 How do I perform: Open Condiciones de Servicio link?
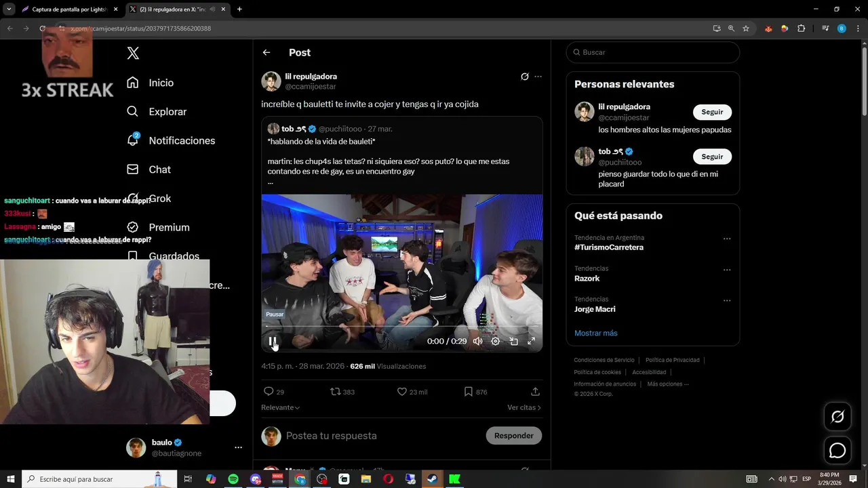point(604,360)
